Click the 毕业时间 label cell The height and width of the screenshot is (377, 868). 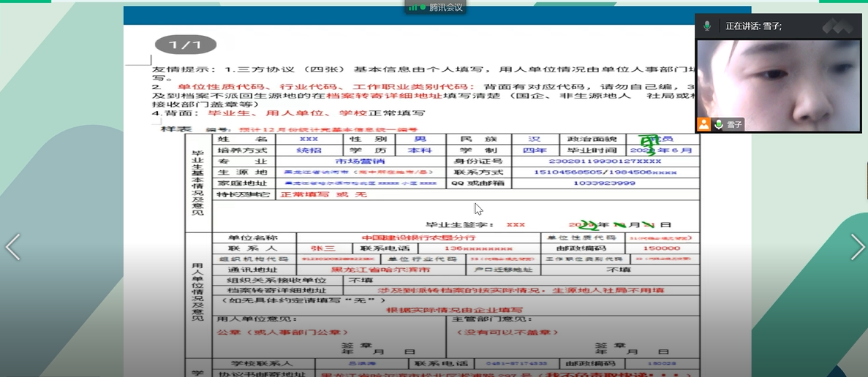point(592,151)
